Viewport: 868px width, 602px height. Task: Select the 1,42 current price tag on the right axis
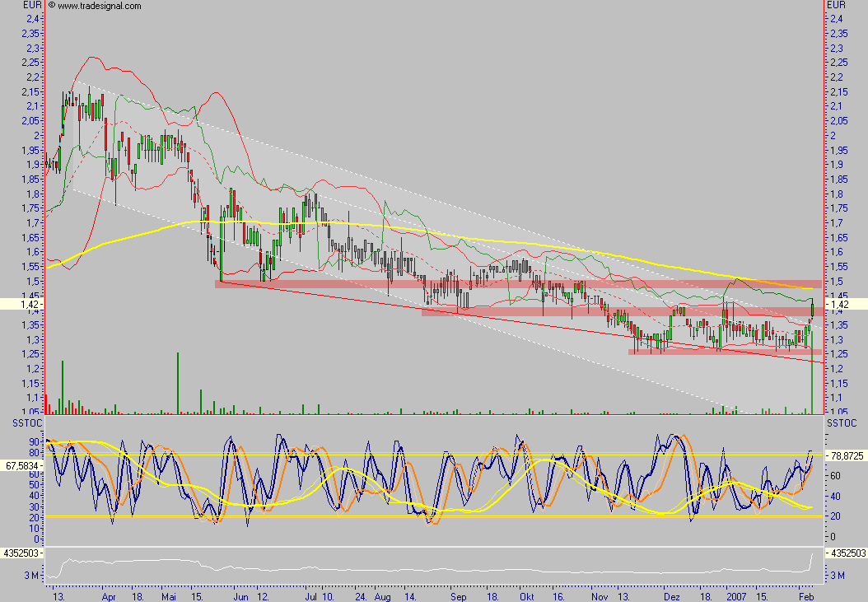tap(847, 304)
